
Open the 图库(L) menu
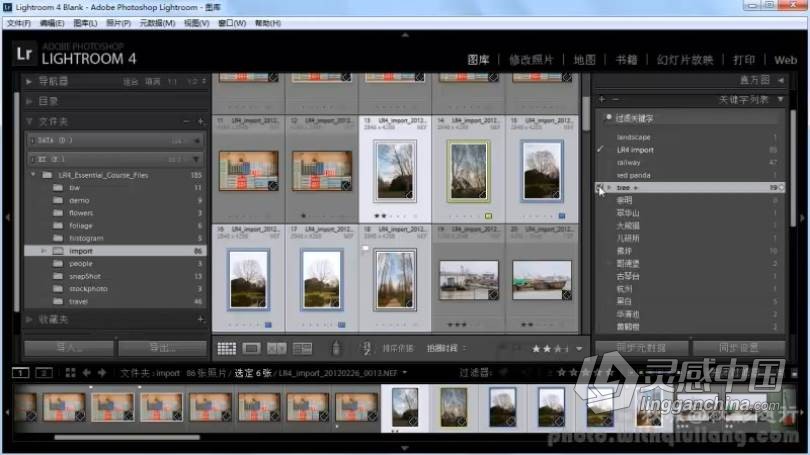point(85,23)
